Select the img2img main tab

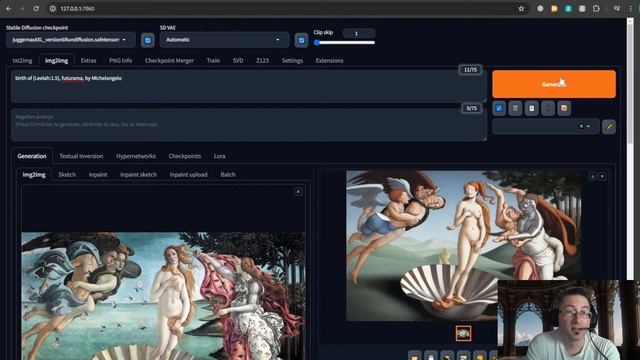pos(56,60)
